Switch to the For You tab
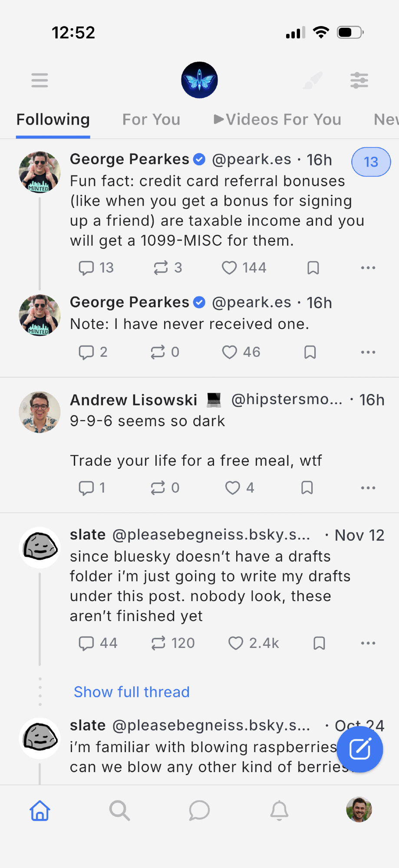The height and width of the screenshot is (868, 399). pyautogui.click(x=151, y=119)
